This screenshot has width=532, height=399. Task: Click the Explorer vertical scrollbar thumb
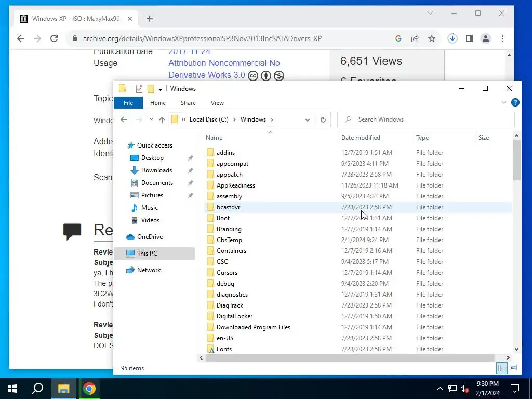(516, 160)
